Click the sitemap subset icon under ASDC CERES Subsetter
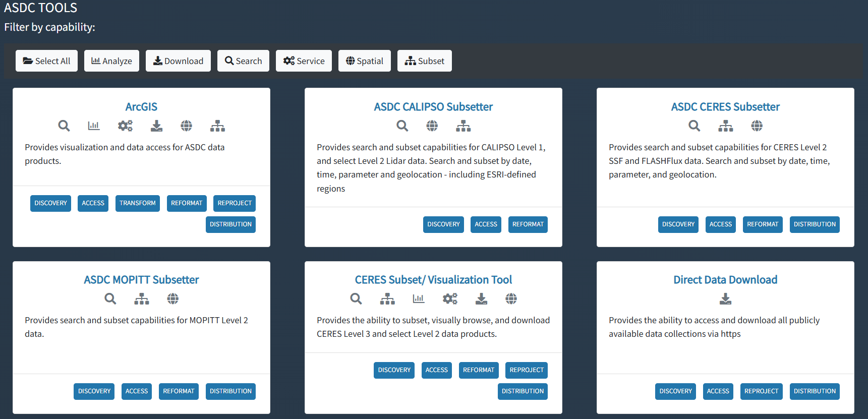Image resolution: width=868 pixels, height=419 pixels. 726,126
